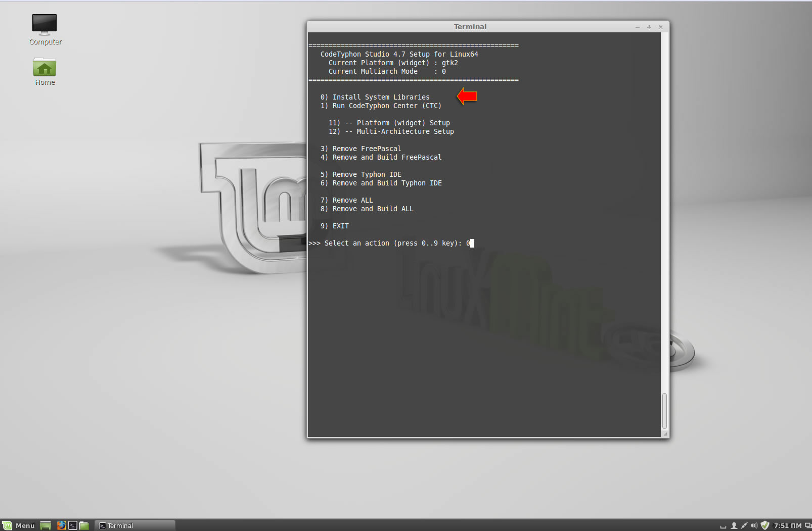Click the "7) Remove ALL" line
Screen dimensions: 812x531
(x=346, y=200)
